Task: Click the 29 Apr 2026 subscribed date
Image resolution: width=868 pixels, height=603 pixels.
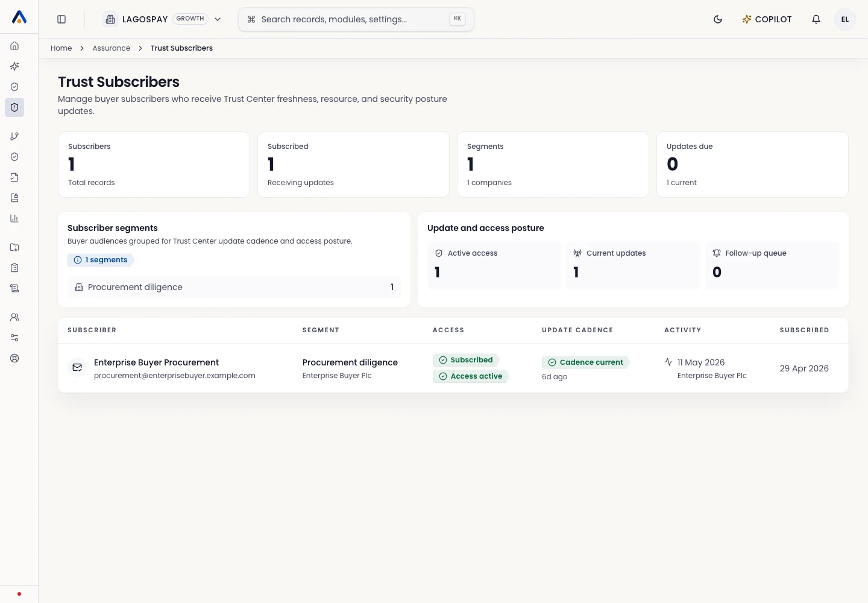Action: [x=804, y=368]
